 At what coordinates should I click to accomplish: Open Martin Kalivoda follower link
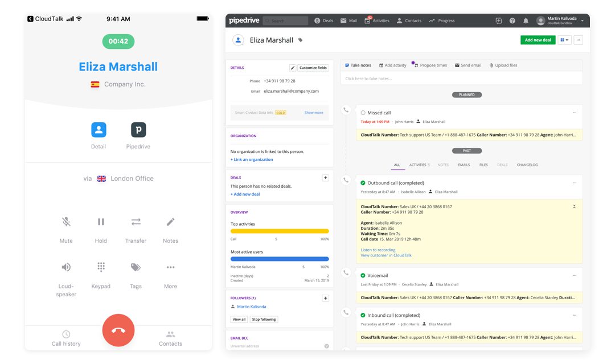252,307
